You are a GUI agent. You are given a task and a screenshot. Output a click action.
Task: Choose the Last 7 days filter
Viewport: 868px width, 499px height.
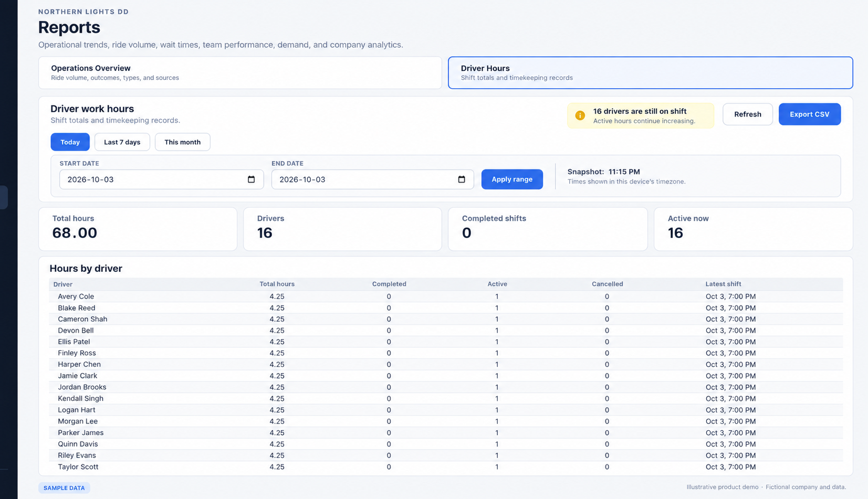point(122,142)
